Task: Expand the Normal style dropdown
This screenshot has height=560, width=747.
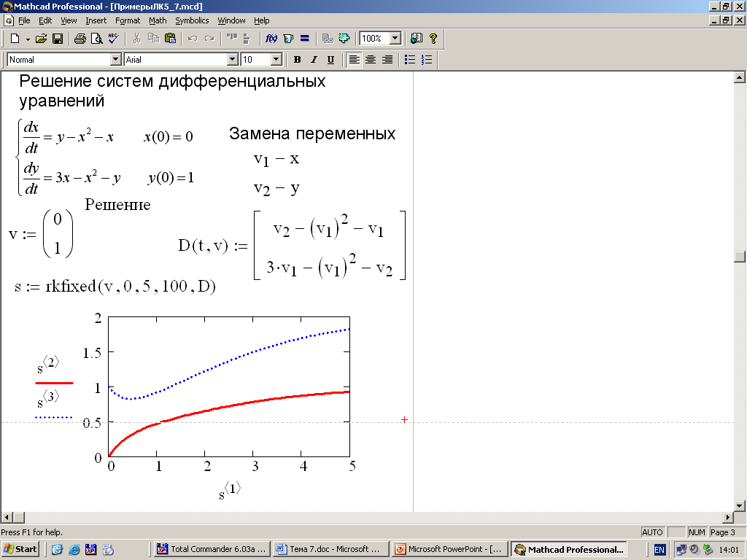Action: (x=115, y=60)
